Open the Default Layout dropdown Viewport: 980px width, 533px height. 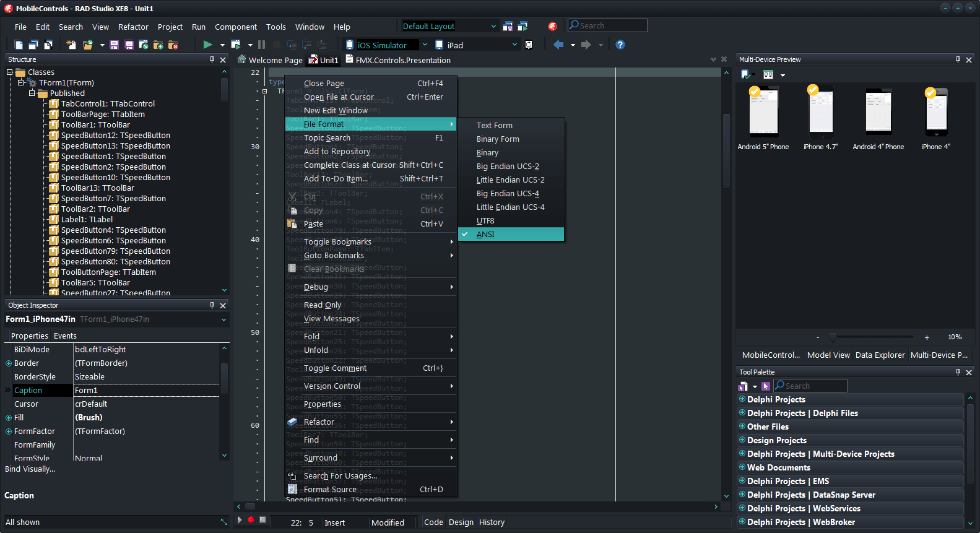click(493, 26)
